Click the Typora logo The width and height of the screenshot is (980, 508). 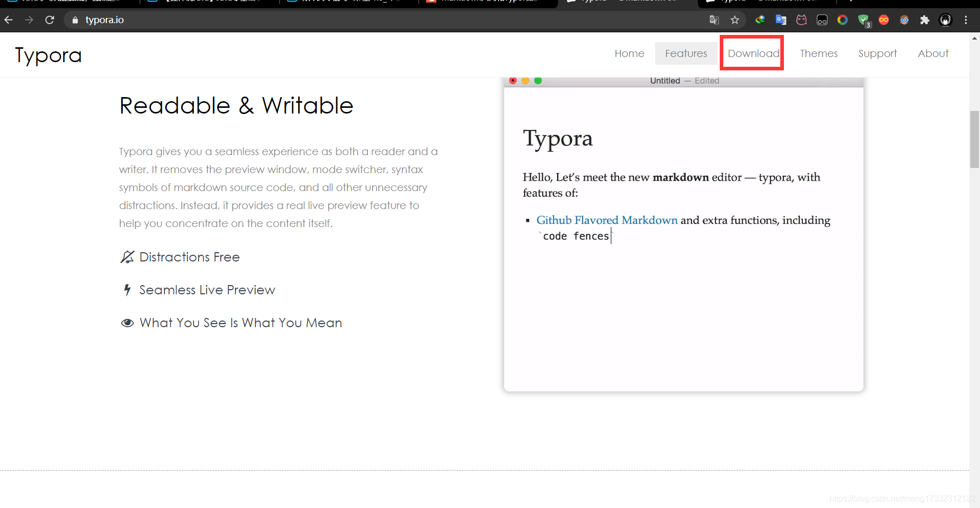(48, 55)
